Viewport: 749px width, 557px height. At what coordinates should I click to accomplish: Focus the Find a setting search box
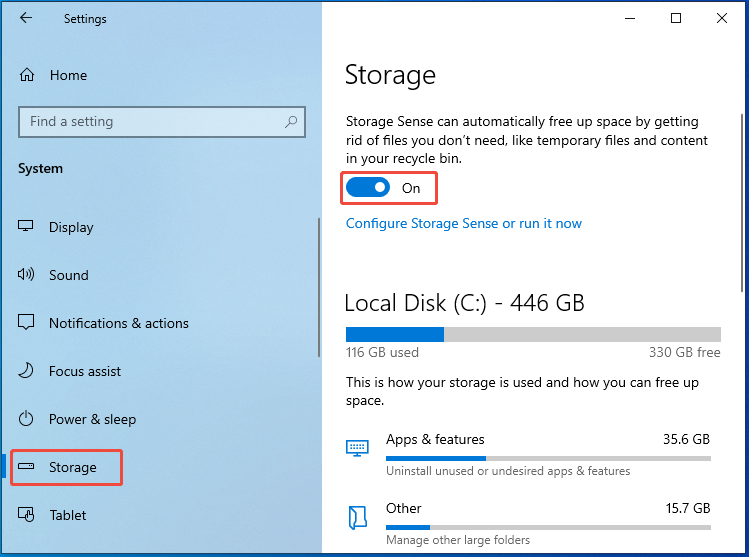coord(161,122)
